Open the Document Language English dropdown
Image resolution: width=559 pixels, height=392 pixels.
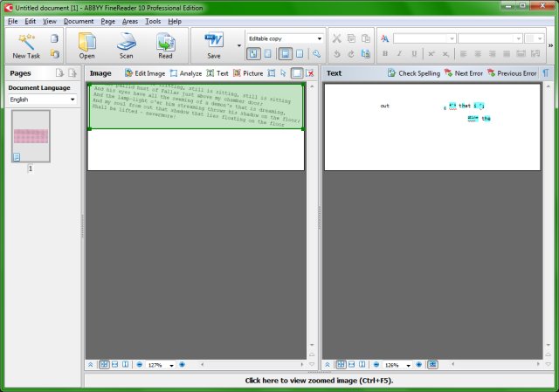coord(43,100)
